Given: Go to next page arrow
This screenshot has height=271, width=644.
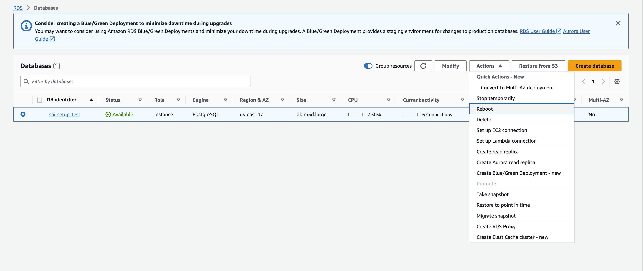Looking at the screenshot, I should pyautogui.click(x=603, y=81).
